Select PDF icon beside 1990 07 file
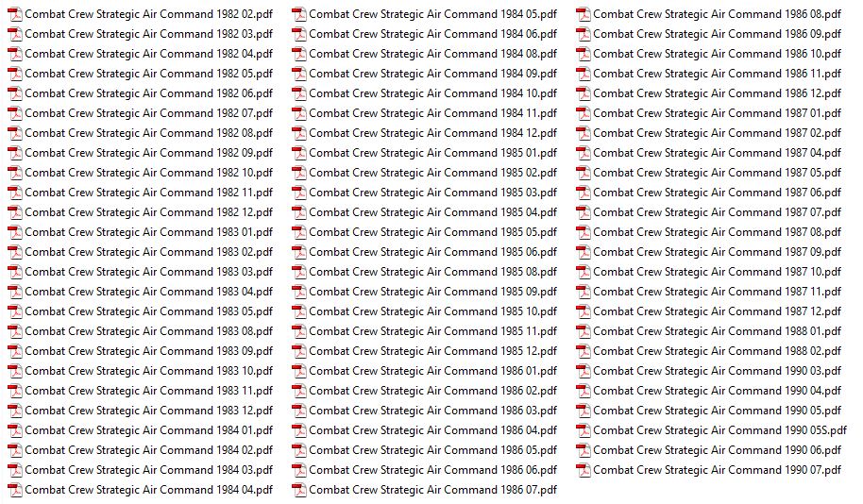The width and height of the screenshot is (863, 504). 584,470
